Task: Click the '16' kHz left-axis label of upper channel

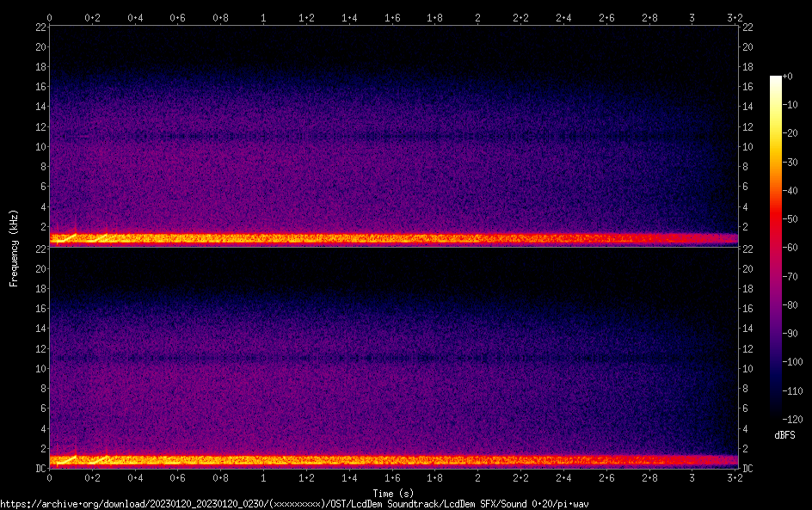Action: coord(39,87)
